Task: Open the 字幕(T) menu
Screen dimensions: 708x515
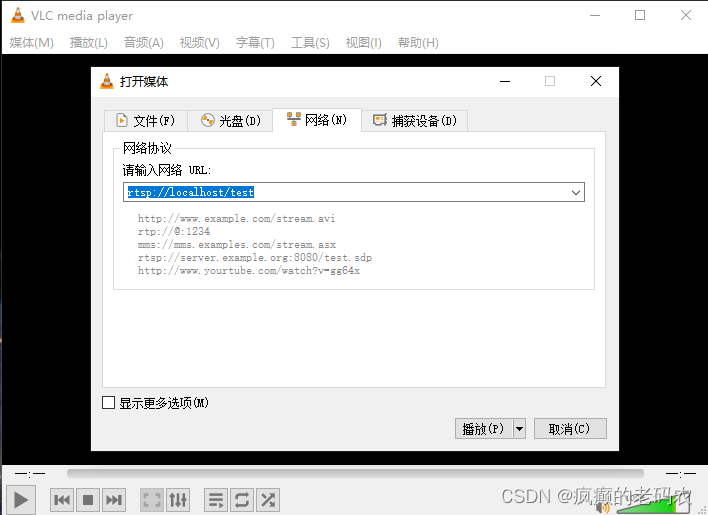Action: tap(255, 43)
